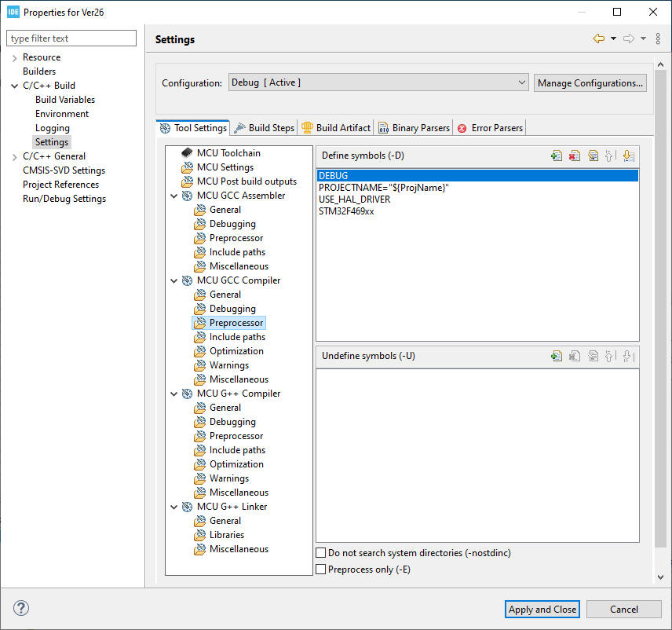Click Manage Configurations button
This screenshot has height=630, width=672.
pos(590,82)
